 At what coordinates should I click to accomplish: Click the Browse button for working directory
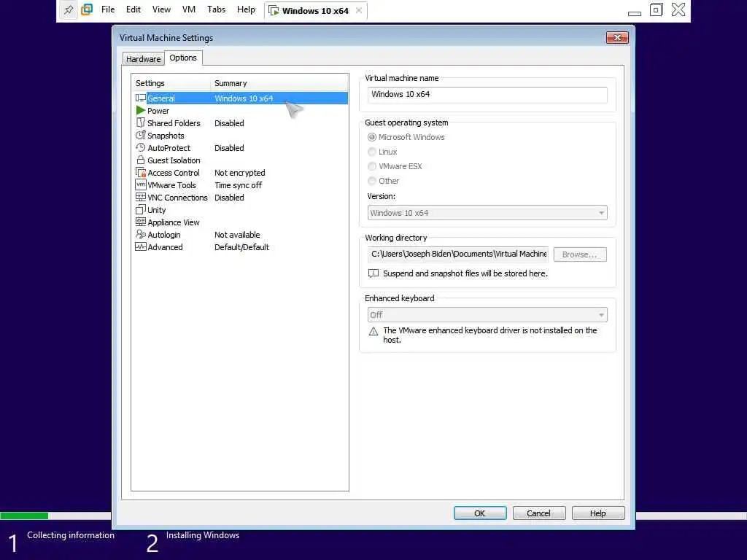coord(580,254)
